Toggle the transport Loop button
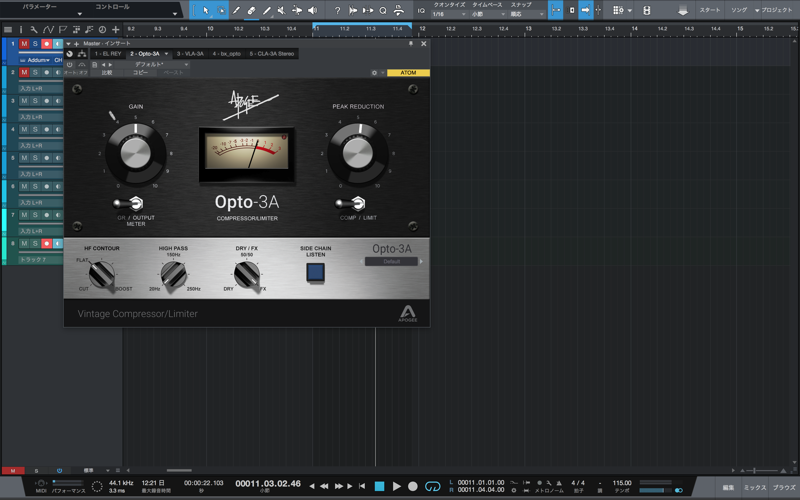Image resolution: width=800 pixels, height=500 pixels. pos(432,486)
